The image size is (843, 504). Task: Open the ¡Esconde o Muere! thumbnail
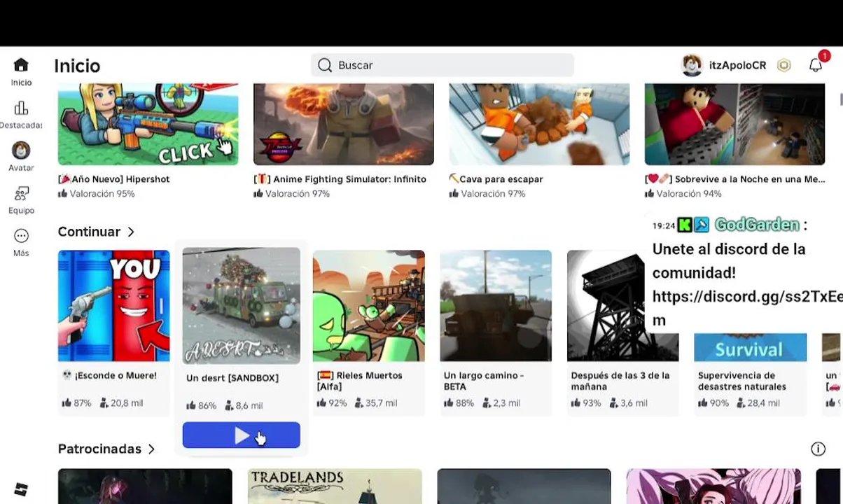click(113, 306)
